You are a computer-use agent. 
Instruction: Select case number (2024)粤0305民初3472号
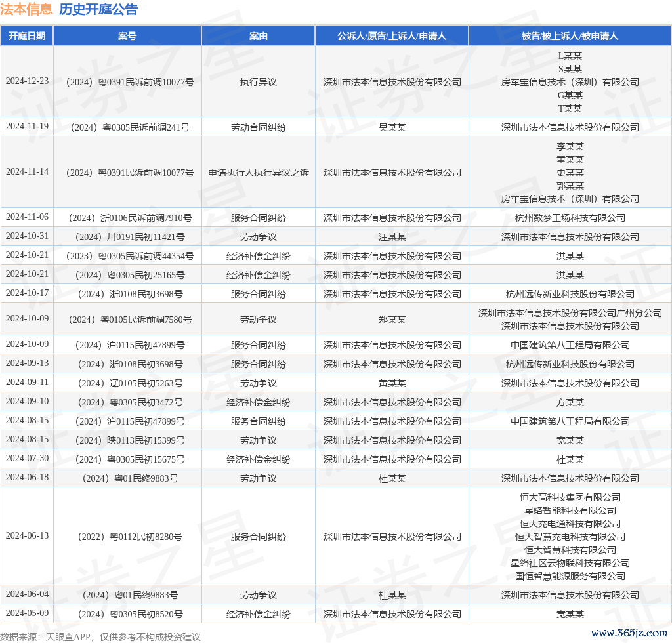(130, 402)
